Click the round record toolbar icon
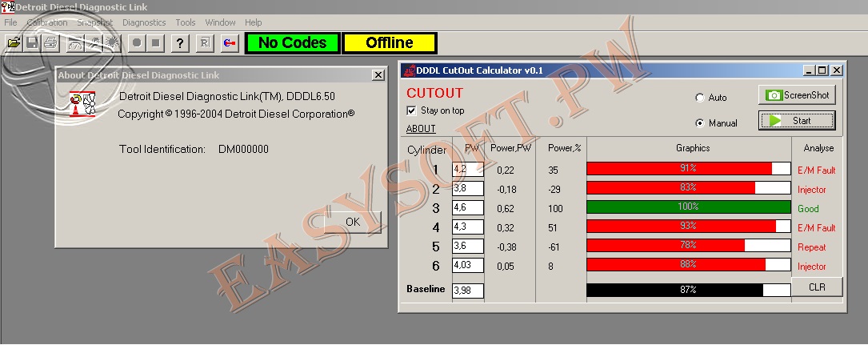This screenshot has height=345, width=868. pos(137,42)
